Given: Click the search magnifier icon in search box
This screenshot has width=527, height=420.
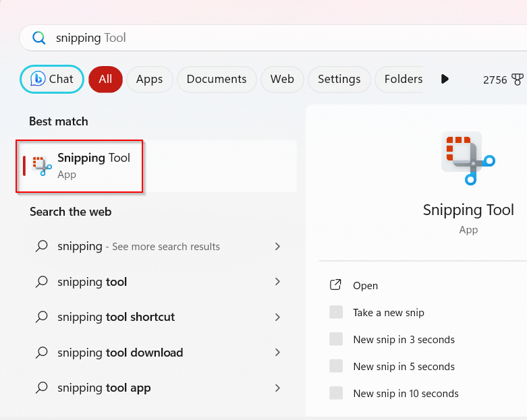Looking at the screenshot, I should (38, 38).
